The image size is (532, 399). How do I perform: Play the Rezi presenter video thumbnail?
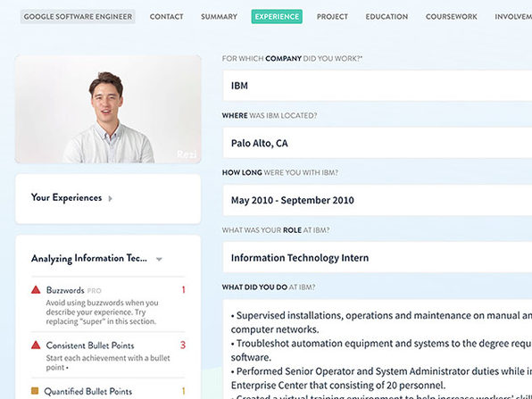point(108,109)
